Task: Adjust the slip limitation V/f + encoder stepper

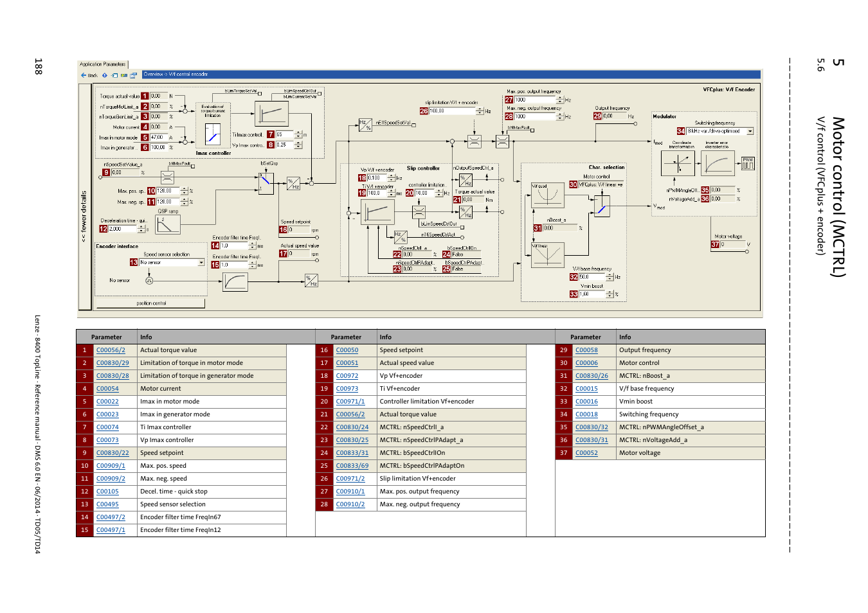Action: coord(480,111)
